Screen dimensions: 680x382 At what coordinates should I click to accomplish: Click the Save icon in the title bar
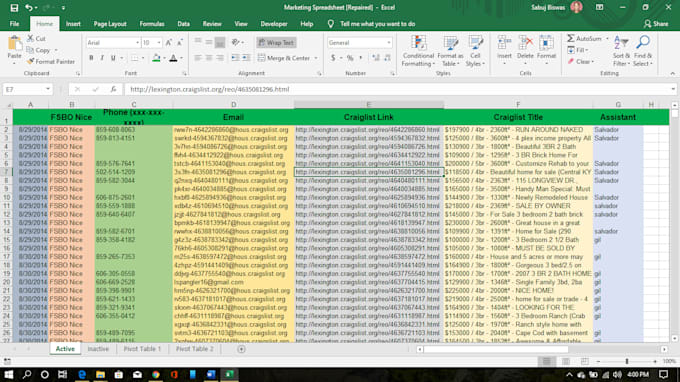(x=14, y=8)
